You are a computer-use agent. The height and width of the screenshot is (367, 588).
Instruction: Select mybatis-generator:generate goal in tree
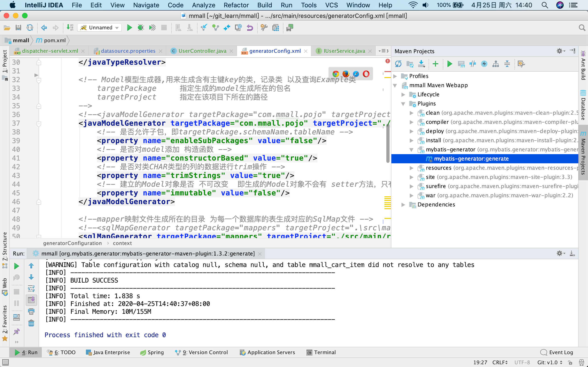coord(471,159)
